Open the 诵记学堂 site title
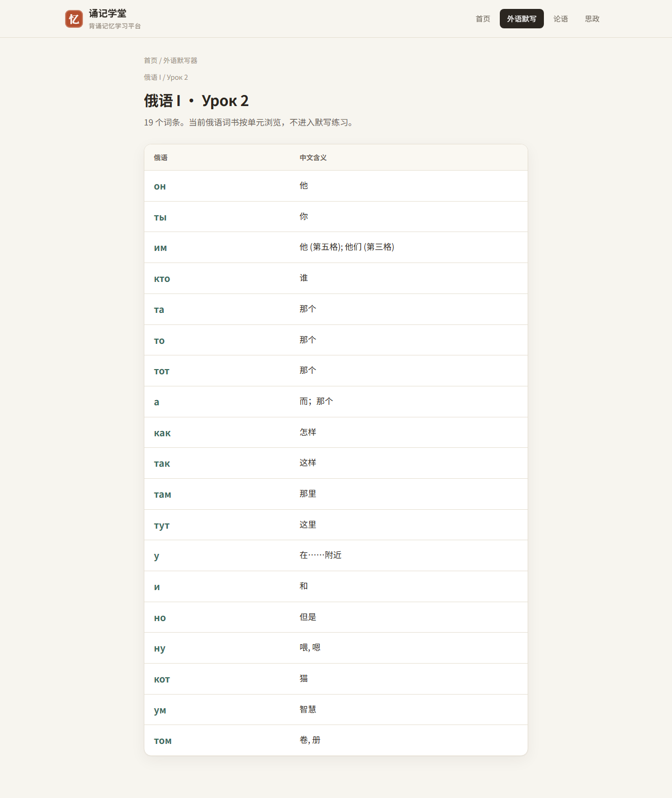 pos(108,14)
